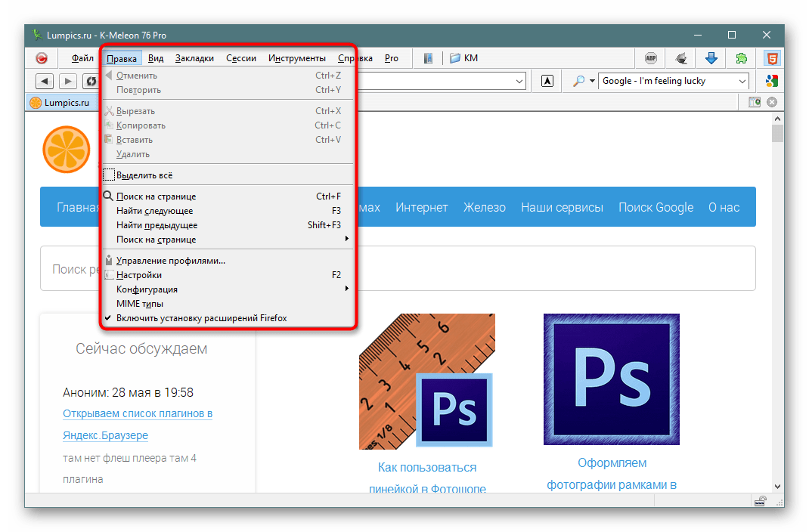Open Настройки from the menu
The image size is (809, 532).
[x=228, y=275]
